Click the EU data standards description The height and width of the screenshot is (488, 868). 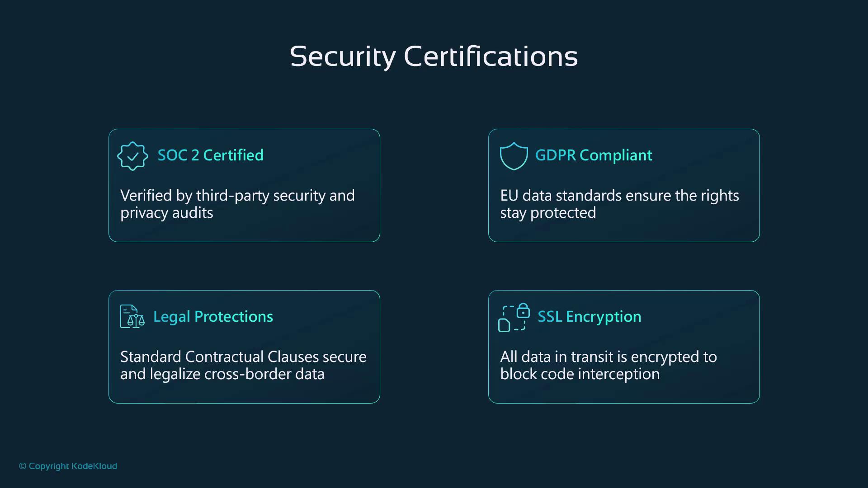pyautogui.click(x=619, y=204)
